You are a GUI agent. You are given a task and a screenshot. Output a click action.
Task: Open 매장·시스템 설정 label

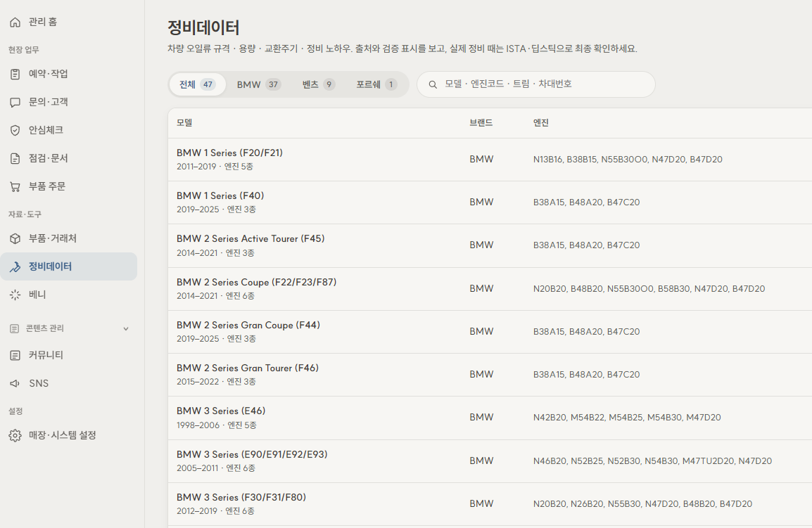[62, 435]
